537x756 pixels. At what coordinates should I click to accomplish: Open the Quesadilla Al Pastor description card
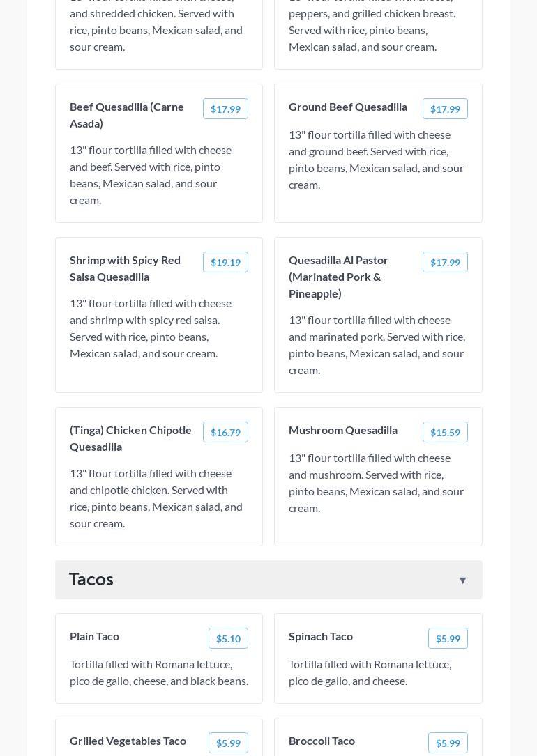pyautogui.click(x=377, y=345)
